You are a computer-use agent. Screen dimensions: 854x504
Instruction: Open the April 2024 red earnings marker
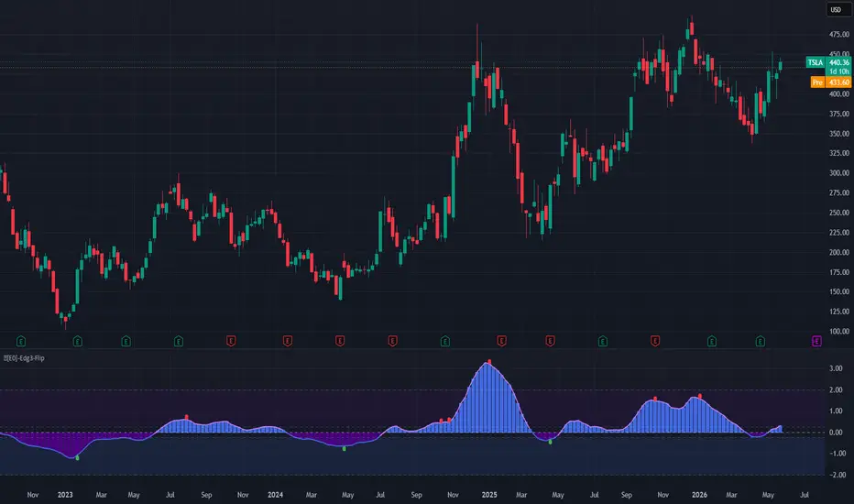(x=340, y=342)
